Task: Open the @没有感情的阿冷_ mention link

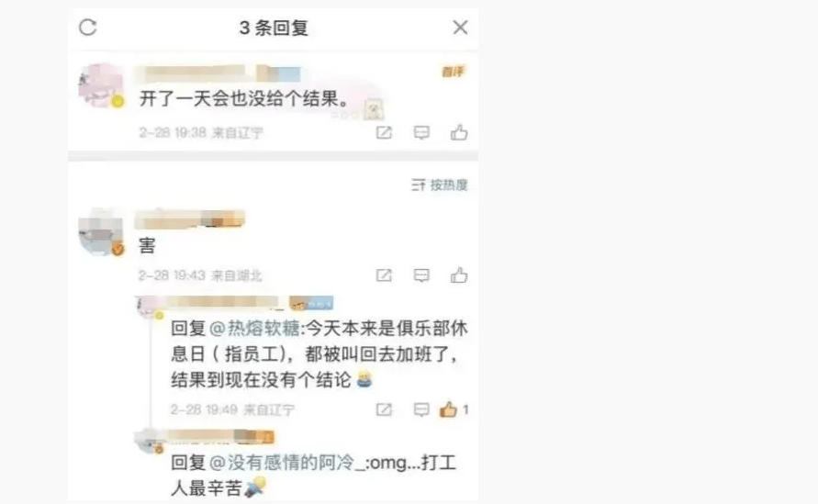Action: point(286,463)
